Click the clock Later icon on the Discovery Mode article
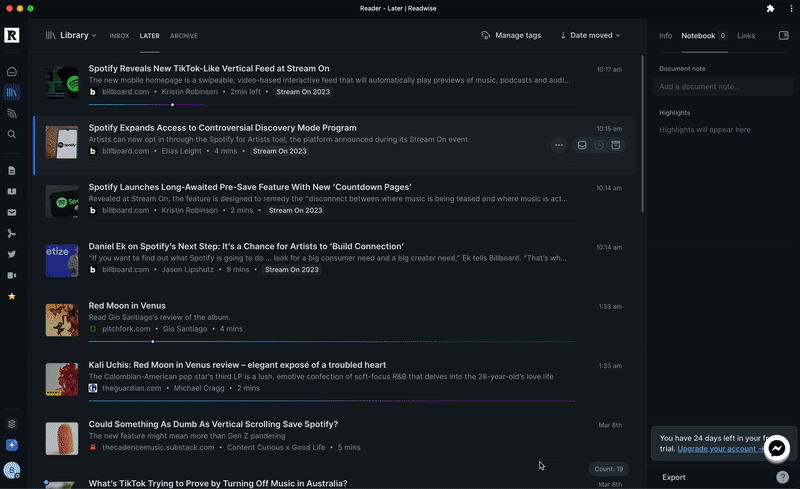 (x=599, y=145)
